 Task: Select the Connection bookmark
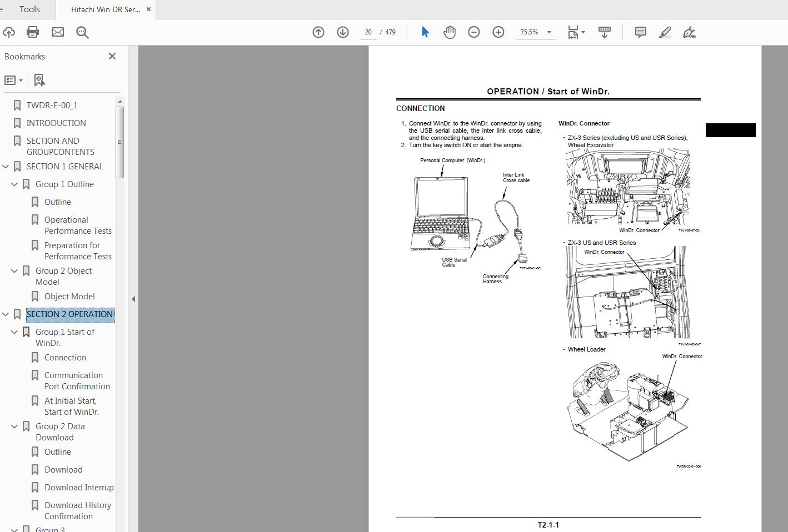(64, 357)
